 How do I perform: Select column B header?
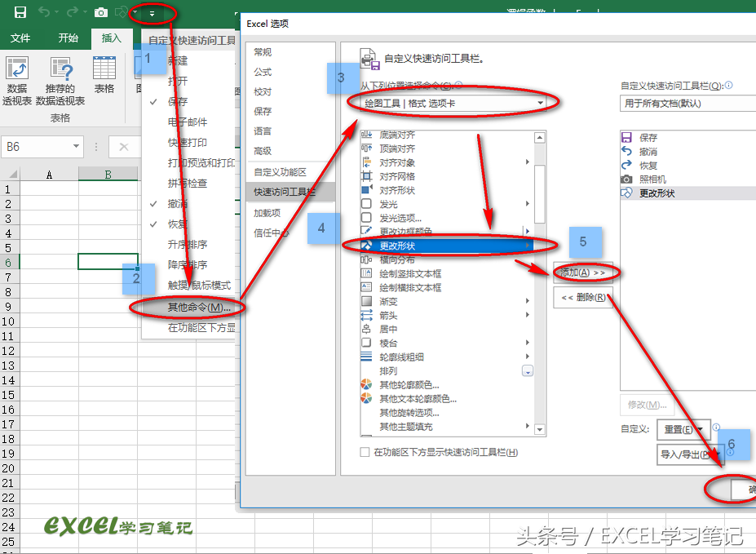point(108,175)
